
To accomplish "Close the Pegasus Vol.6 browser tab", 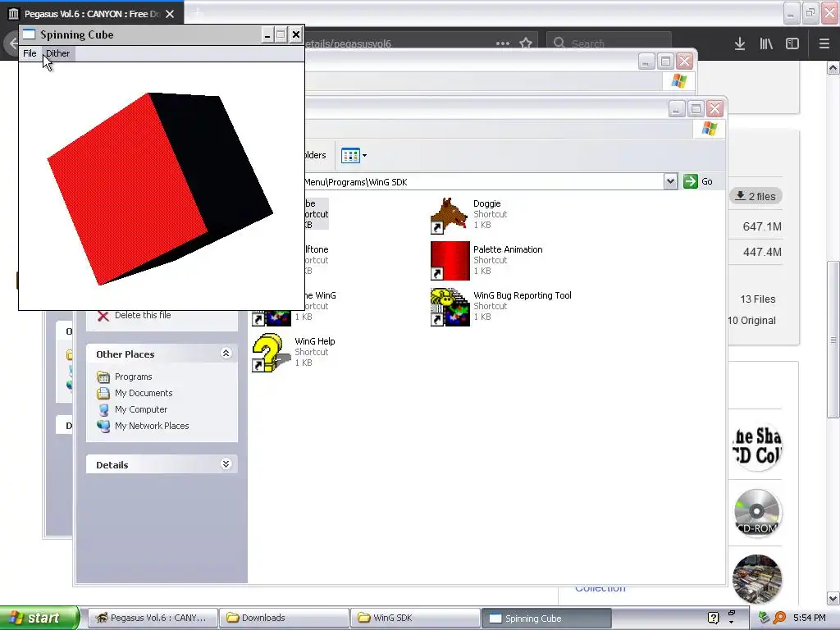I will click(x=170, y=14).
